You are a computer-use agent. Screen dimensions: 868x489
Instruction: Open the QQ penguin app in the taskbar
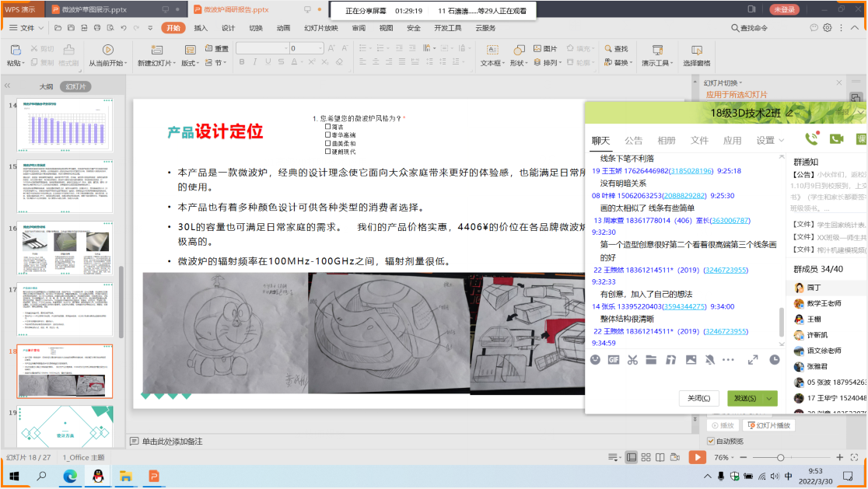98,476
